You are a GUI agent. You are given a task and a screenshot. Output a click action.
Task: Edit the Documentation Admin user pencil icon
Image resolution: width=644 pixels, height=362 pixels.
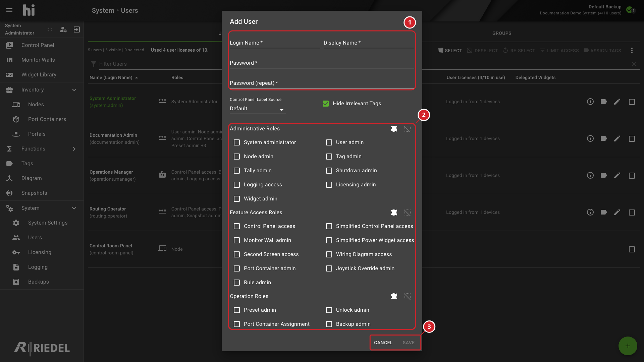617,138
